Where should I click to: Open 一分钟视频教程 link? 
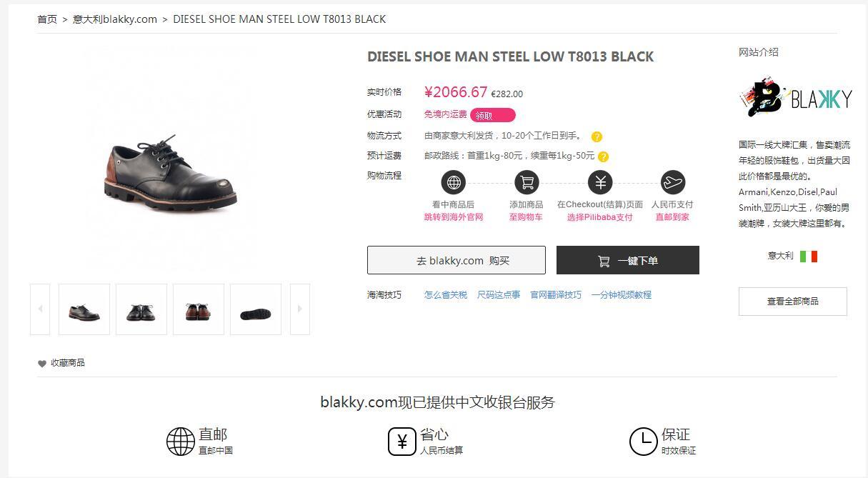[622, 294]
